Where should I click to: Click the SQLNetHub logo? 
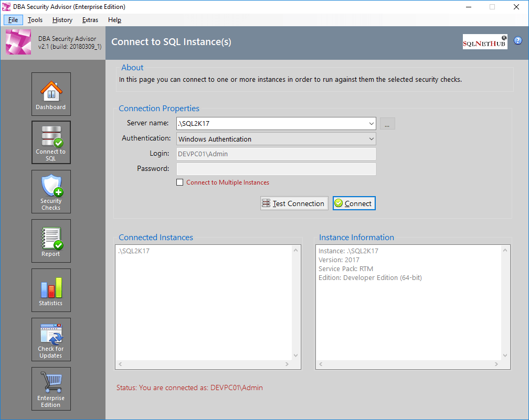(484, 41)
